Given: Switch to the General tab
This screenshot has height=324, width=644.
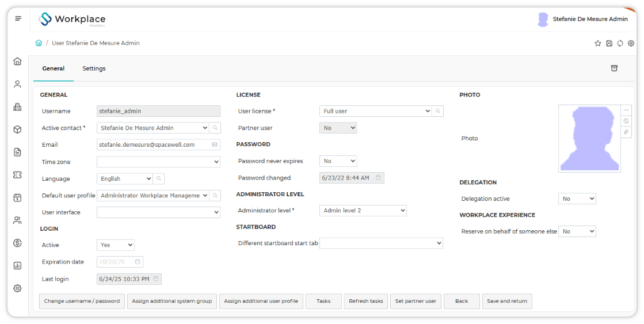Looking at the screenshot, I should pos(54,68).
